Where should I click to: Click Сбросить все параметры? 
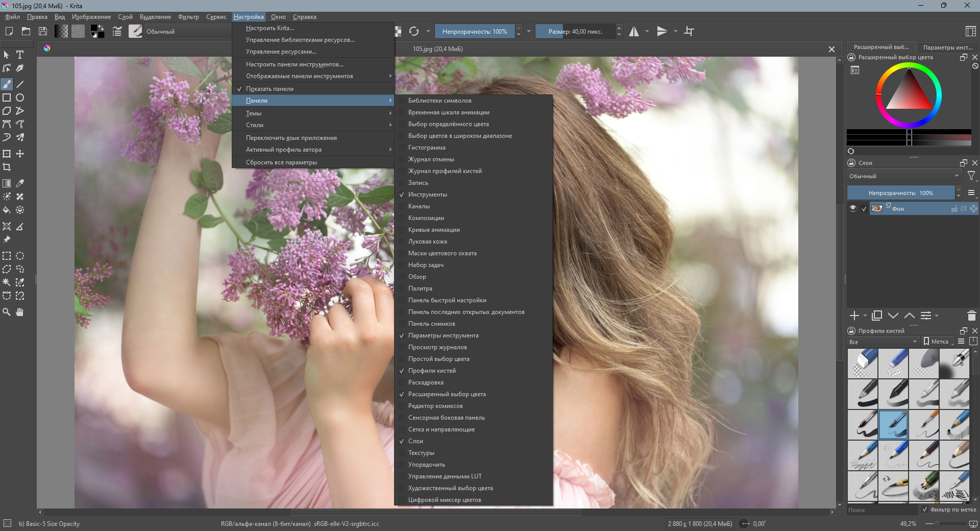click(281, 162)
